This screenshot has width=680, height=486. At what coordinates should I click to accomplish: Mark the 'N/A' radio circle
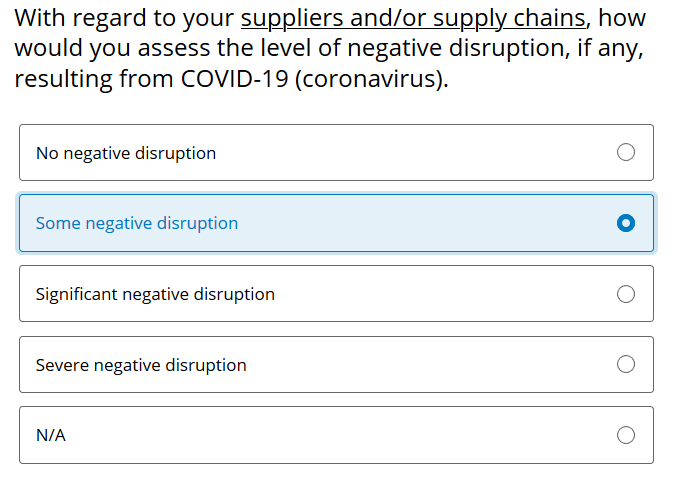(626, 435)
